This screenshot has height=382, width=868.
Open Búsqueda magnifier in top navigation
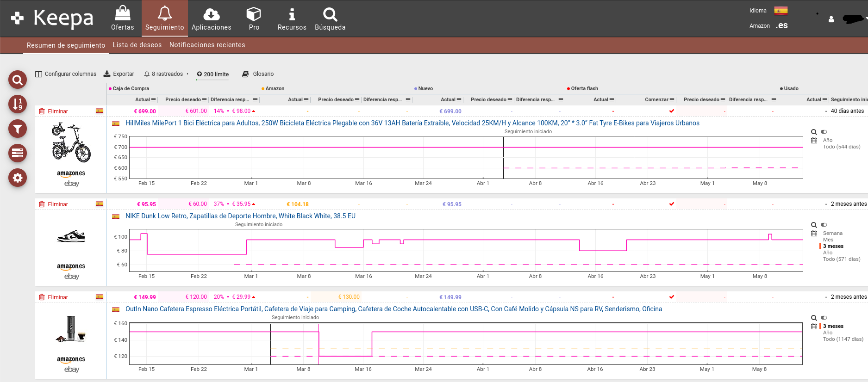coord(330,14)
